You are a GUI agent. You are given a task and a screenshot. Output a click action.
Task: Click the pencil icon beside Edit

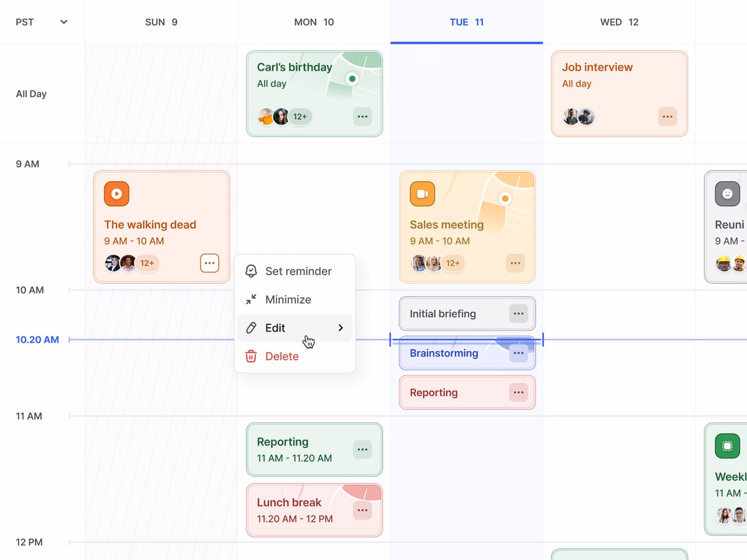(251, 328)
